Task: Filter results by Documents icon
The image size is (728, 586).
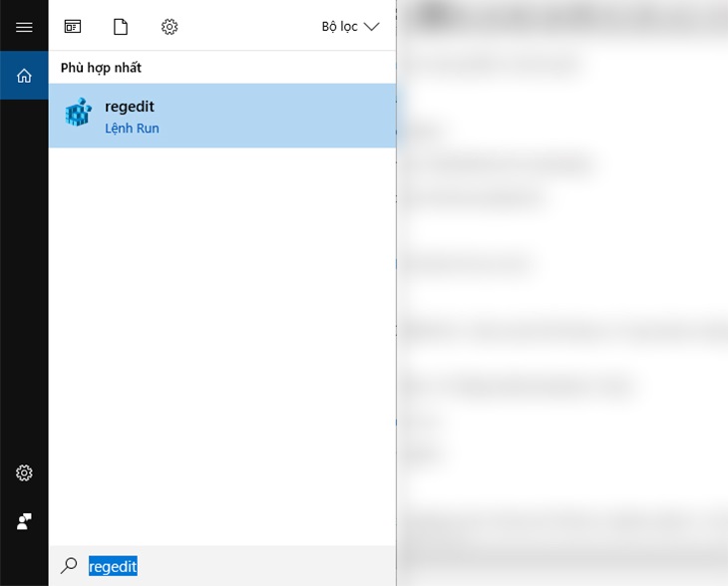Action: pyautogui.click(x=121, y=27)
